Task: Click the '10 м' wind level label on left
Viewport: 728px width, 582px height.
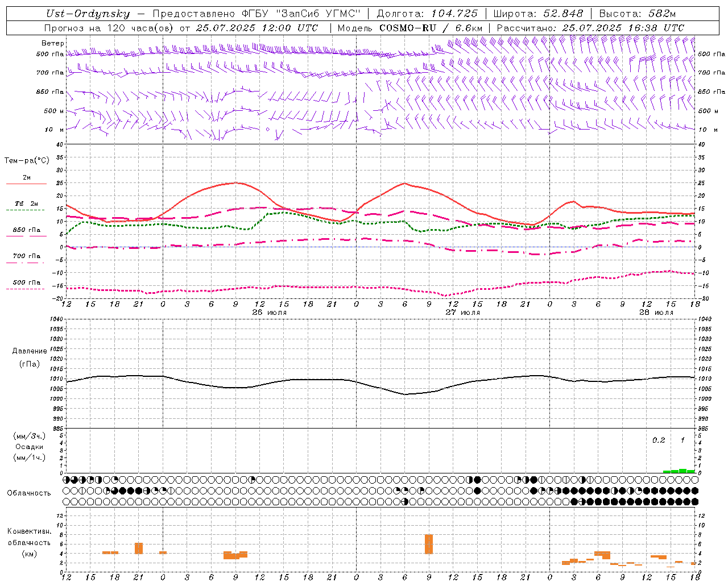Action: click(x=55, y=130)
